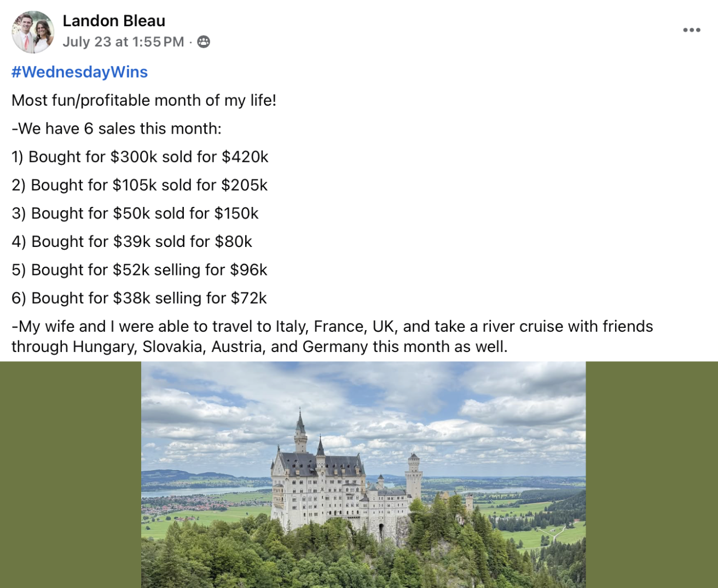Click the line "Bought for $52k selling for $96k"

[x=140, y=270]
